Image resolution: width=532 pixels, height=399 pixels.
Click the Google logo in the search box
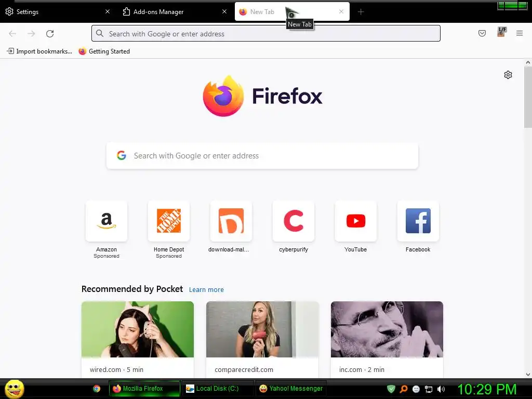(x=122, y=155)
